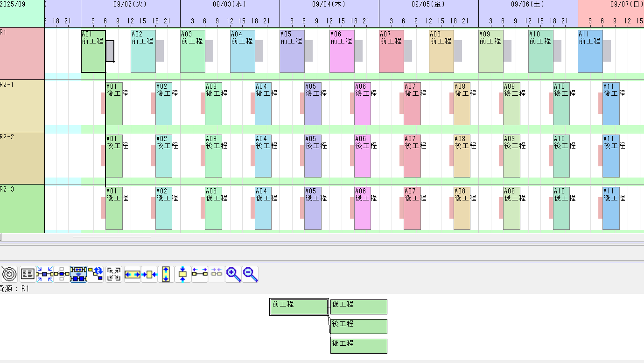Screen dimensions: 644x363
Task: Click the expand node height icon
Action: tap(165, 274)
